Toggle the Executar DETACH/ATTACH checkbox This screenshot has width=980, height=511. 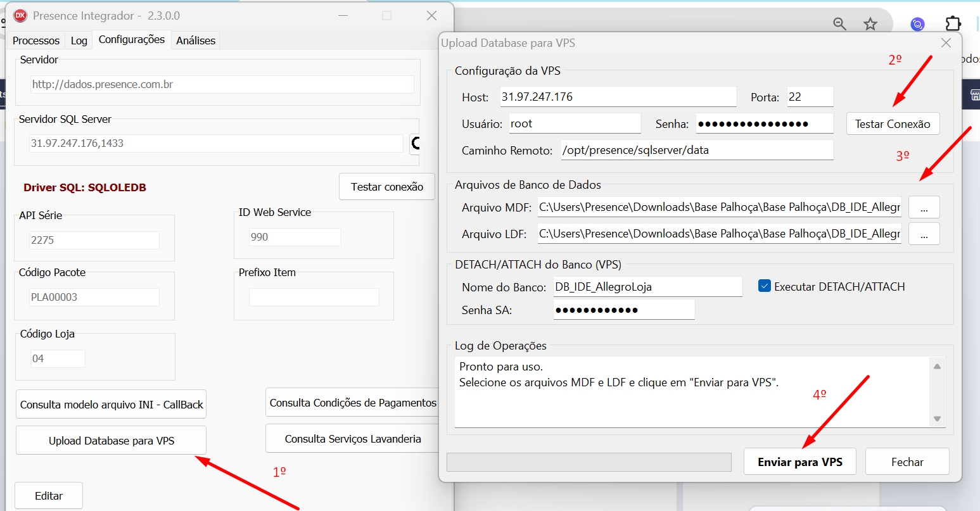pyautogui.click(x=765, y=286)
